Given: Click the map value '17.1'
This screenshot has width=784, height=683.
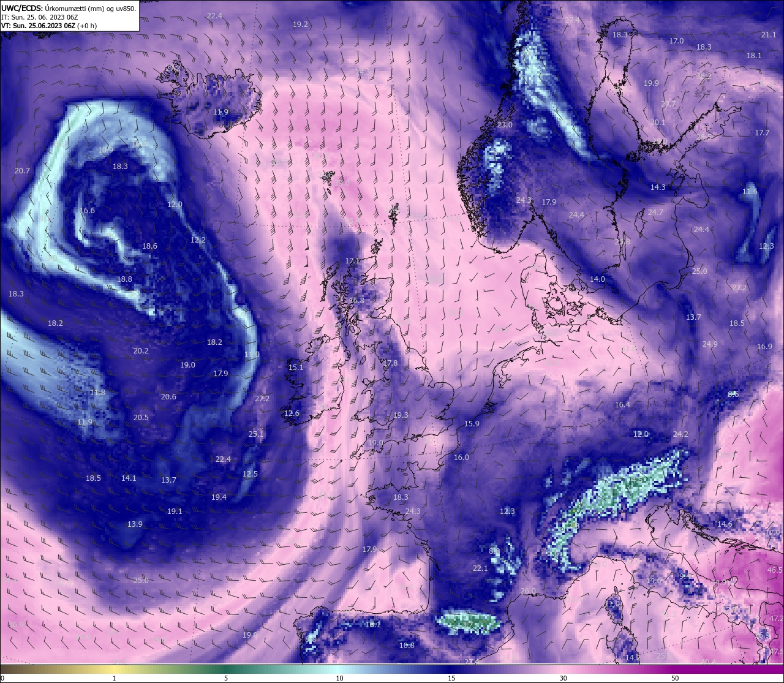Looking at the screenshot, I should pyautogui.click(x=353, y=261).
